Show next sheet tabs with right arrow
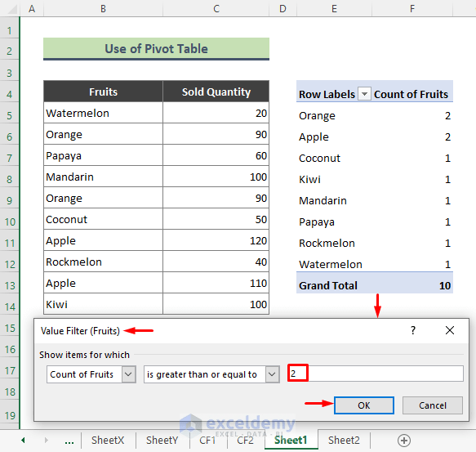The height and width of the screenshot is (452, 476). (47, 440)
